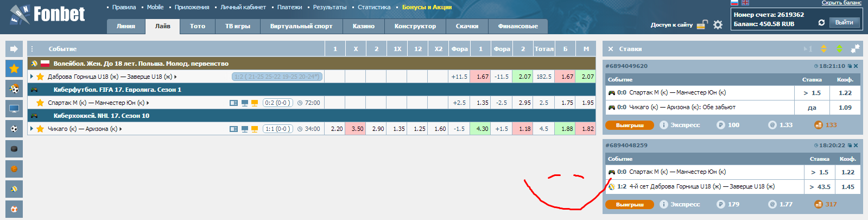Open the Личный кабинет link
The height and width of the screenshot is (220, 868).
[x=243, y=7]
